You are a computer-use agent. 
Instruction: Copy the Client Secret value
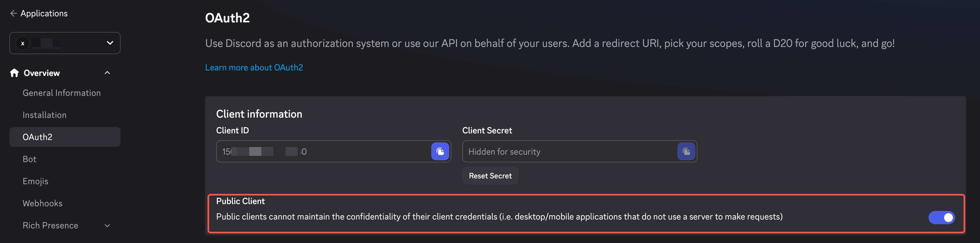pyautogui.click(x=686, y=152)
